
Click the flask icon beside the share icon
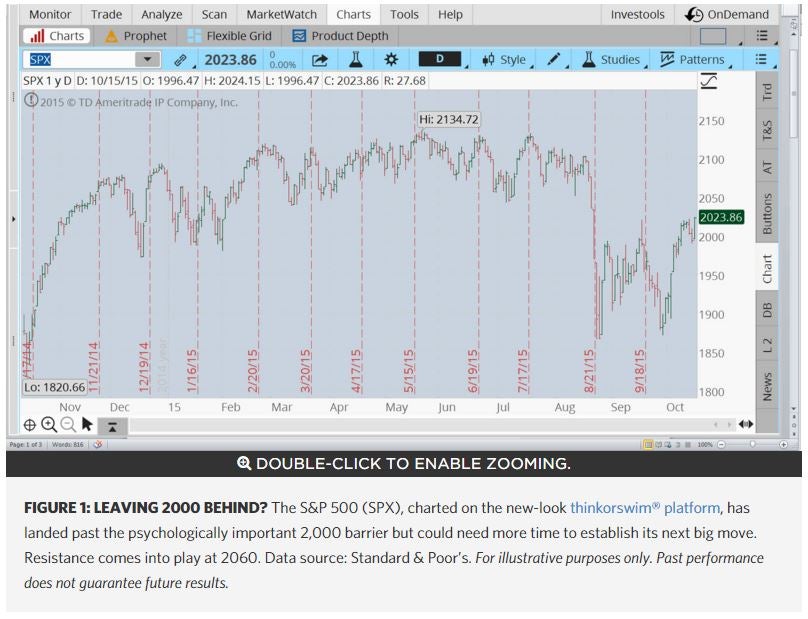356,60
